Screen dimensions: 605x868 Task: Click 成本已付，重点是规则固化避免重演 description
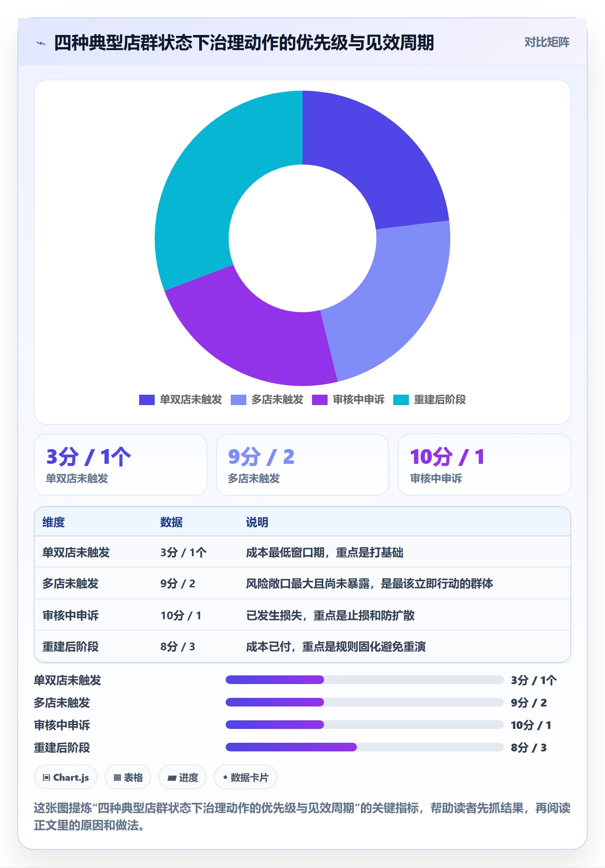point(336,646)
